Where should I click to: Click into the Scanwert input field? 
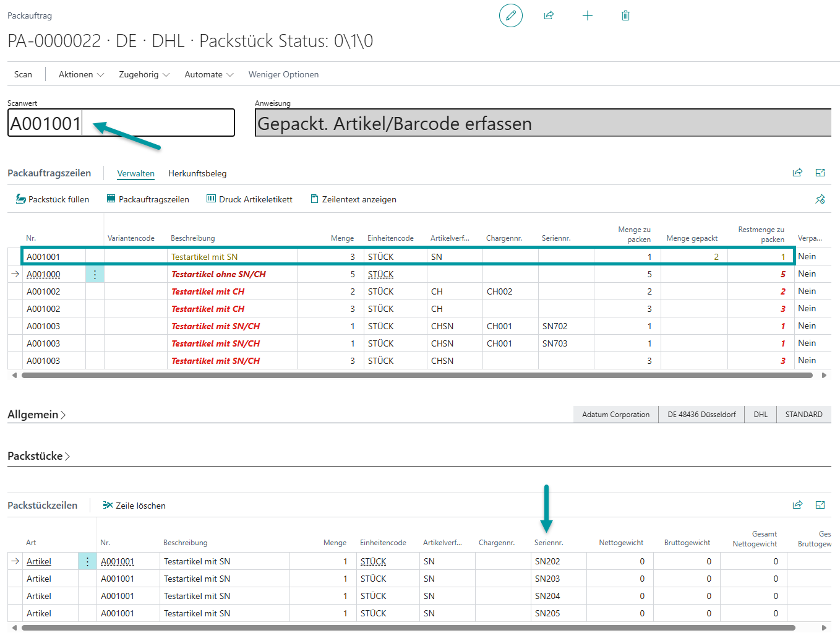click(x=155, y=123)
